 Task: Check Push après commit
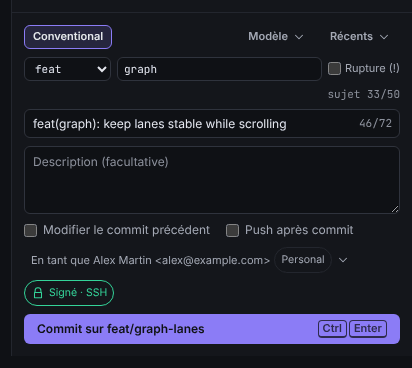(232, 230)
